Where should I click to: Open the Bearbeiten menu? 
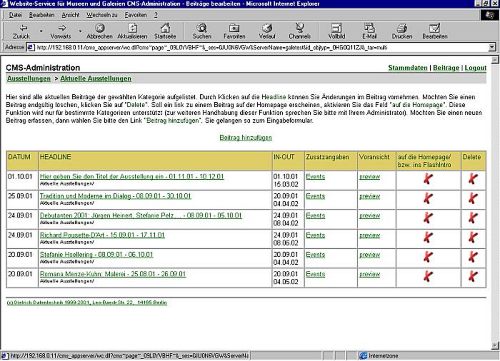[42, 15]
